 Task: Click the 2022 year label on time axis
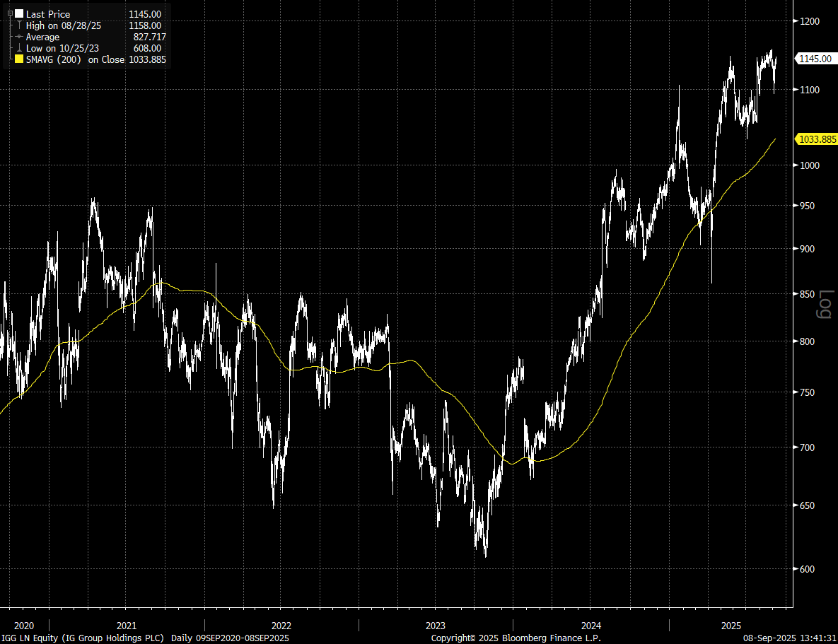281,626
